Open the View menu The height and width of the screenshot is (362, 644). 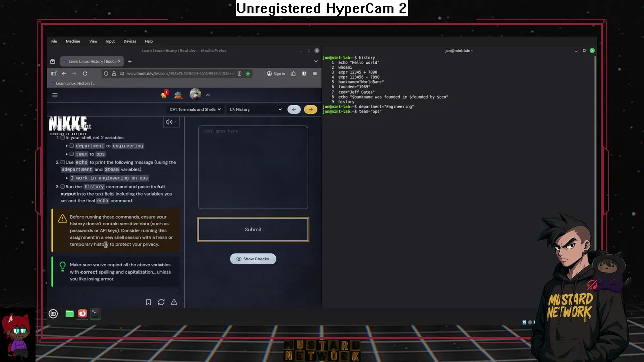(x=93, y=41)
